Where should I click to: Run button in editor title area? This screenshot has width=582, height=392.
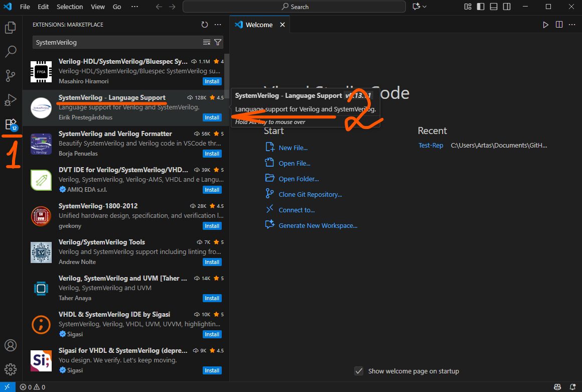click(x=545, y=25)
